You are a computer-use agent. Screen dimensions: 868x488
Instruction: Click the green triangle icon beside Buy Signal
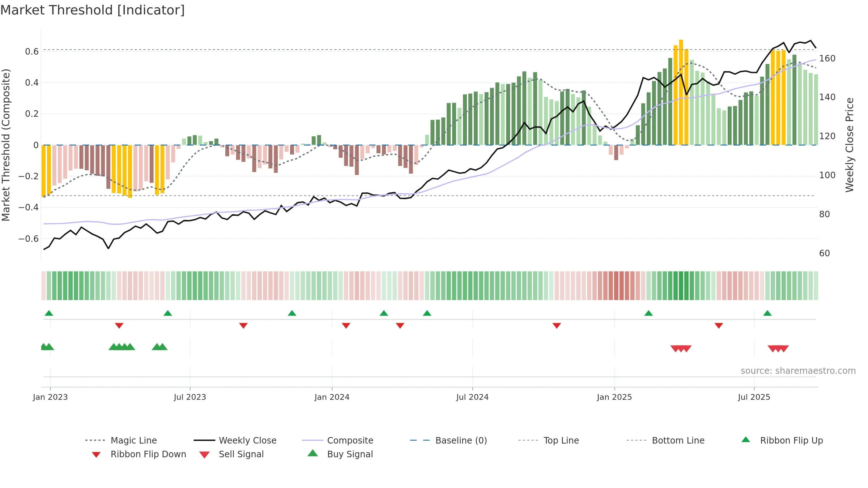[312, 453]
